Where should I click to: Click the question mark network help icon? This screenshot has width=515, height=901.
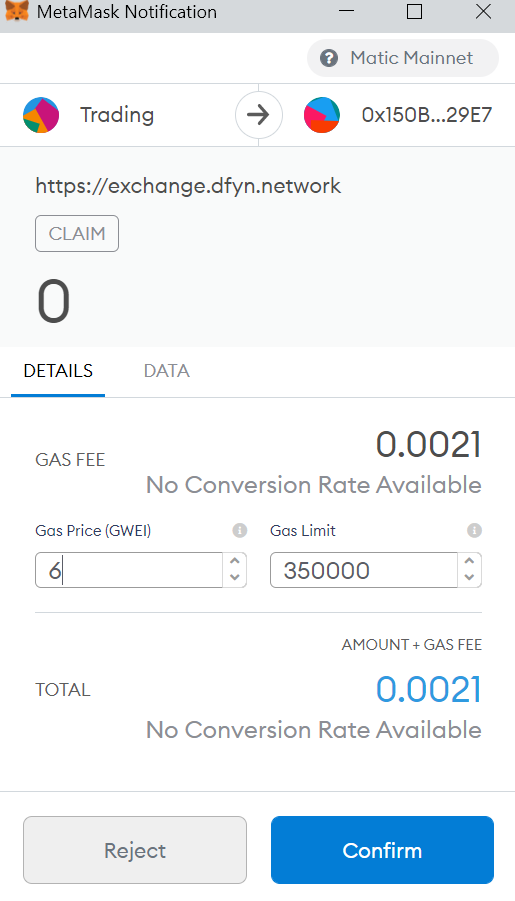pyautogui.click(x=329, y=58)
